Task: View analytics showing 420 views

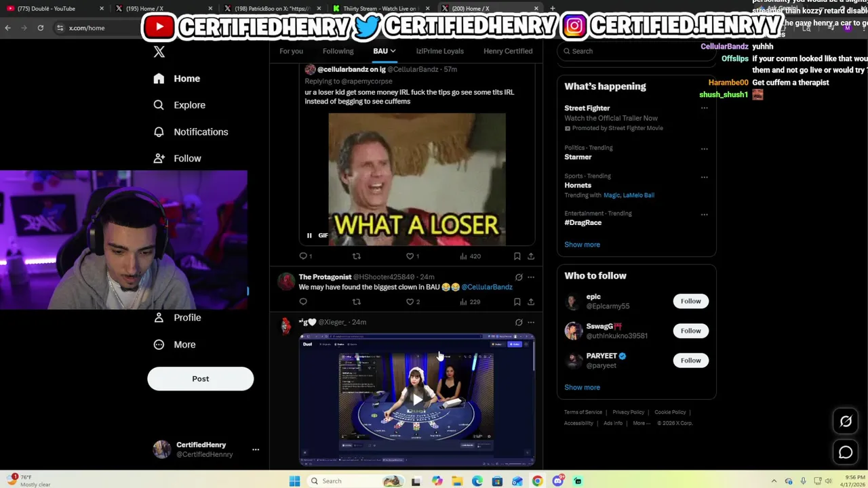Action: [x=470, y=256]
